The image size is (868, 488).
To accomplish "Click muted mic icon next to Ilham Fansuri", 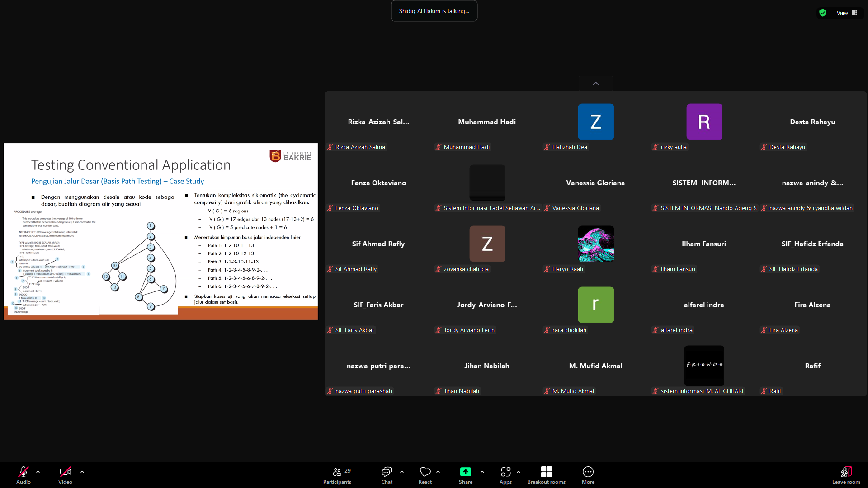I will click(656, 269).
